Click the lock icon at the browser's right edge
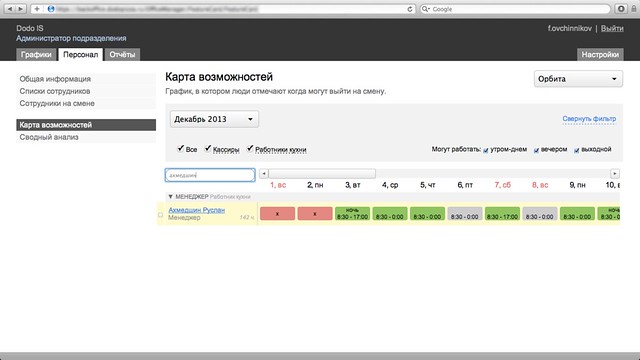Screen dimensions: 640x360 (x=634, y=9)
